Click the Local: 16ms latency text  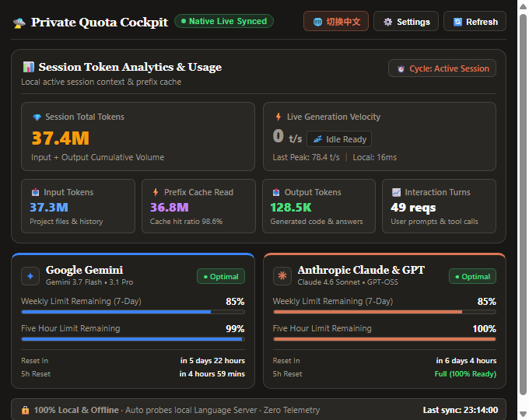pos(375,157)
